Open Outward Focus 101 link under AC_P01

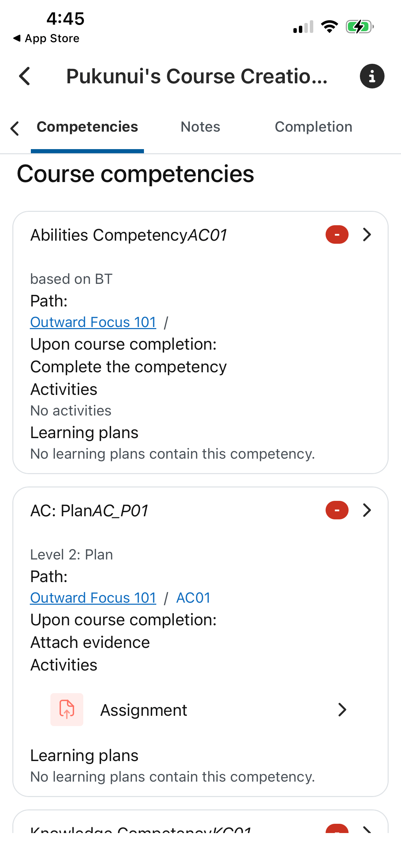(x=93, y=598)
